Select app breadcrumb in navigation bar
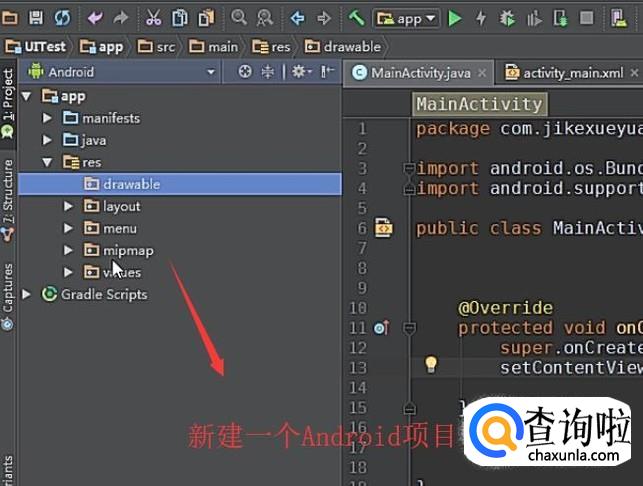Screen dimensions: 643x486 [x=102, y=47]
